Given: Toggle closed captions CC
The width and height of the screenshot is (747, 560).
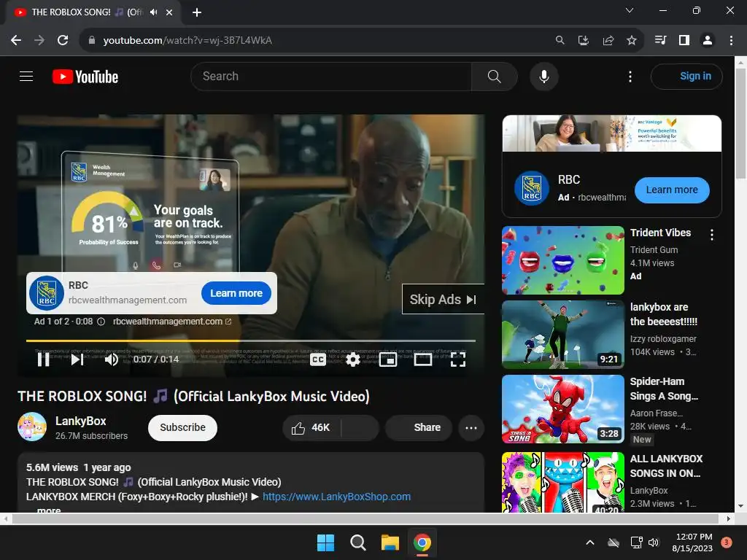Looking at the screenshot, I should click(318, 359).
